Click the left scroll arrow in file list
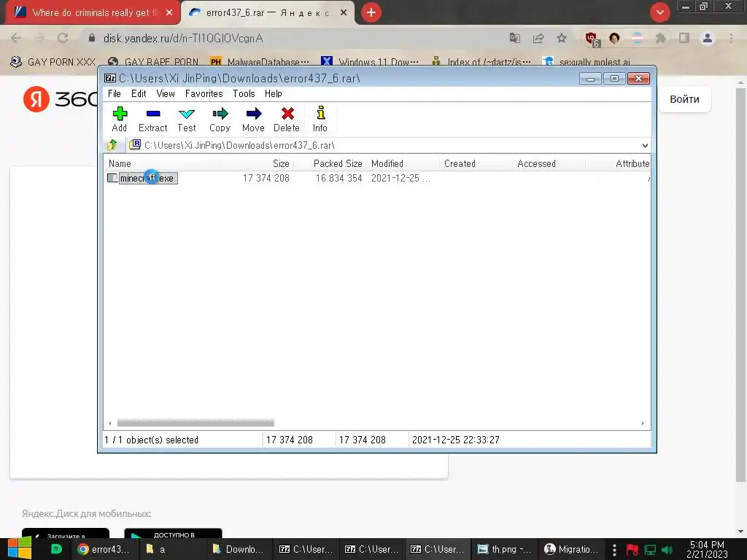The height and width of the screenshot is (560, 747). (110, 423)
